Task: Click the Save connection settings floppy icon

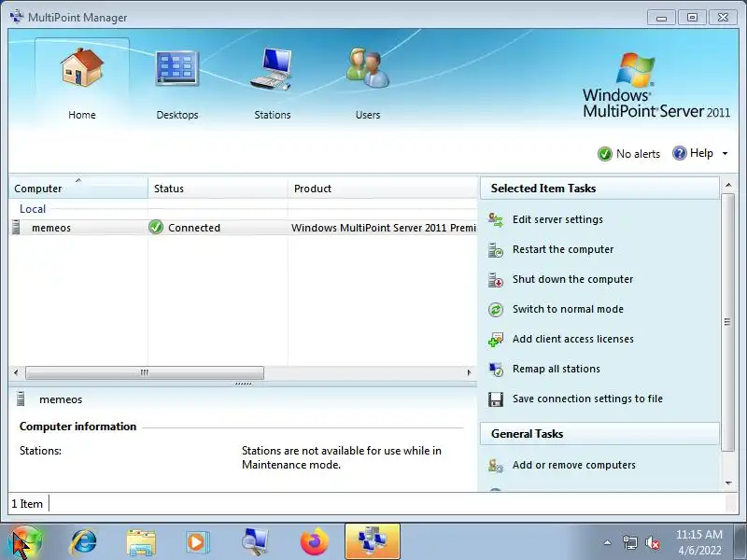Action: [x=496, y=399]
